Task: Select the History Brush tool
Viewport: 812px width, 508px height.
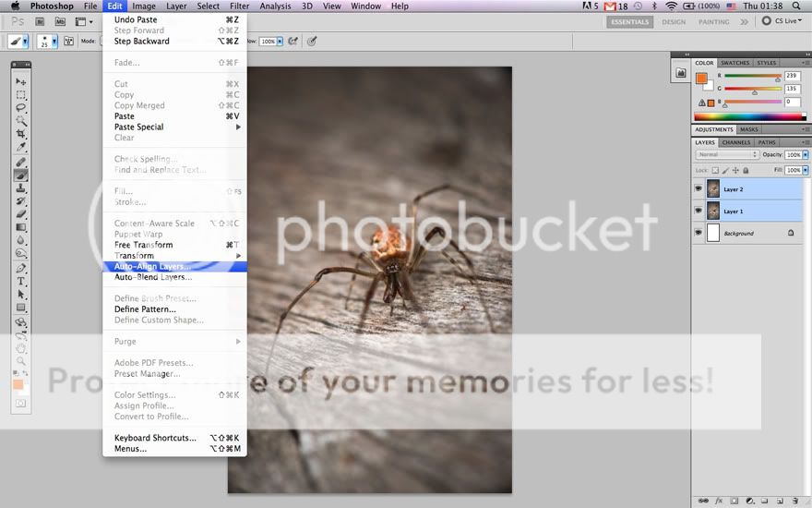Action: coord(20,201)
